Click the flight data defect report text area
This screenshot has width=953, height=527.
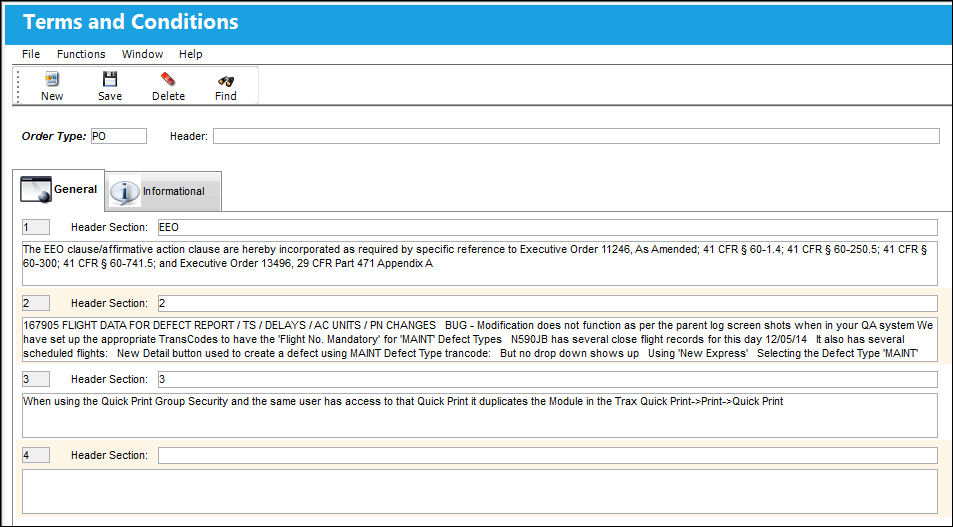[480, 339]
